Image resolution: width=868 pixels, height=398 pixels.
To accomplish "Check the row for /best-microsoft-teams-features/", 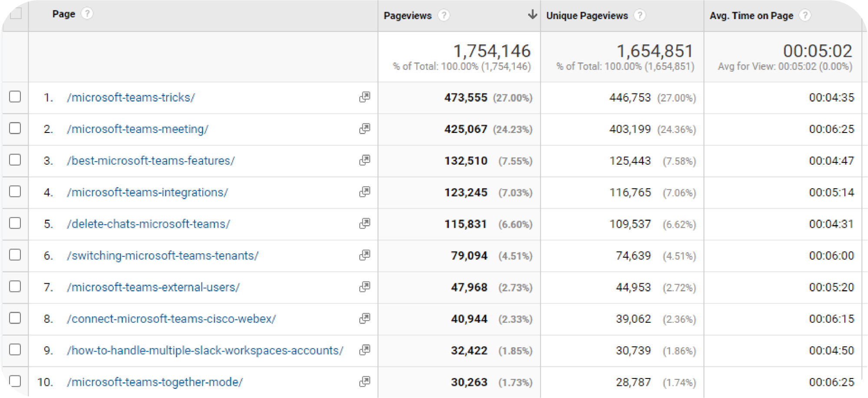I will [x=15, y=160].
